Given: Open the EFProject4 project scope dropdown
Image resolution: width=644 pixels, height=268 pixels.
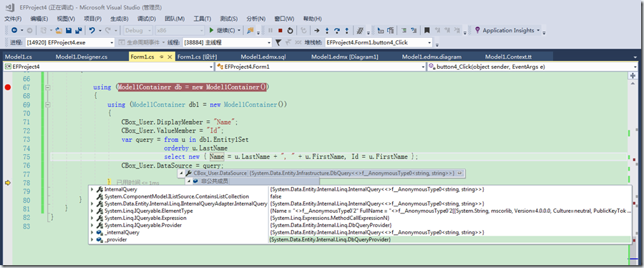Looking at the screenshot, I should coord(109,67).
